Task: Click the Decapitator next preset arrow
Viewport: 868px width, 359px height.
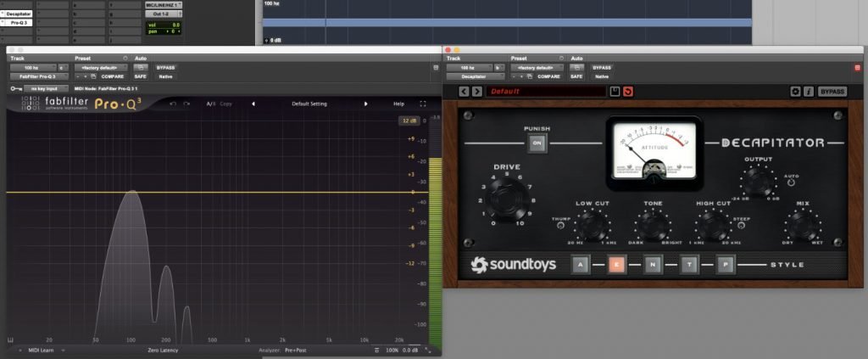Action: point(476,92)
